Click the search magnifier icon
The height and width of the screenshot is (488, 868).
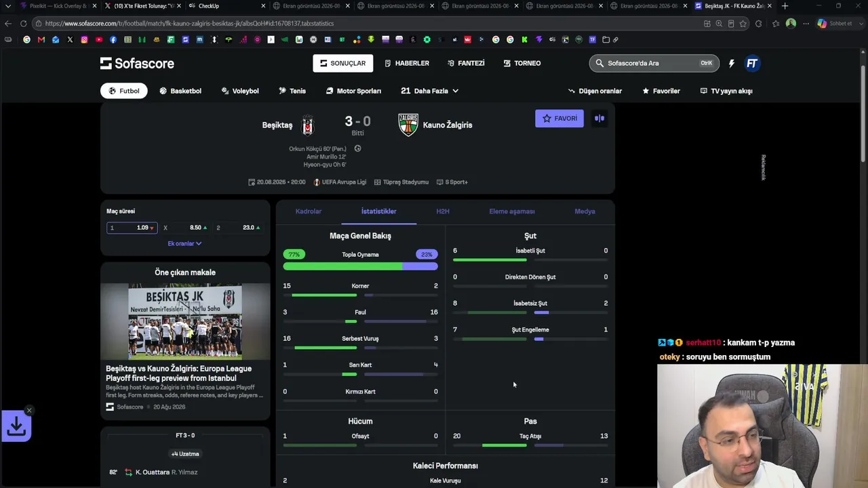coord(599,63)
